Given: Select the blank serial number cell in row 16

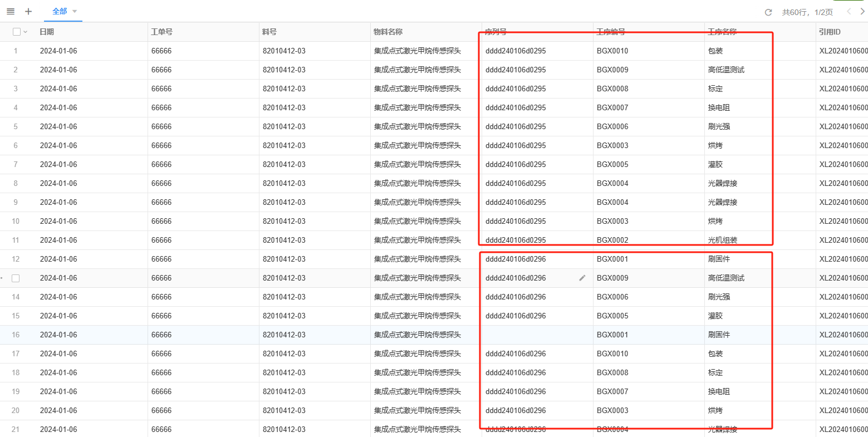Looking at the screenshot, I should 537,335.
